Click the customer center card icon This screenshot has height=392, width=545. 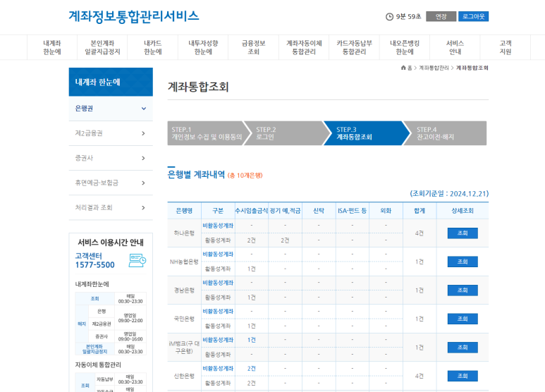coord(137,260)
